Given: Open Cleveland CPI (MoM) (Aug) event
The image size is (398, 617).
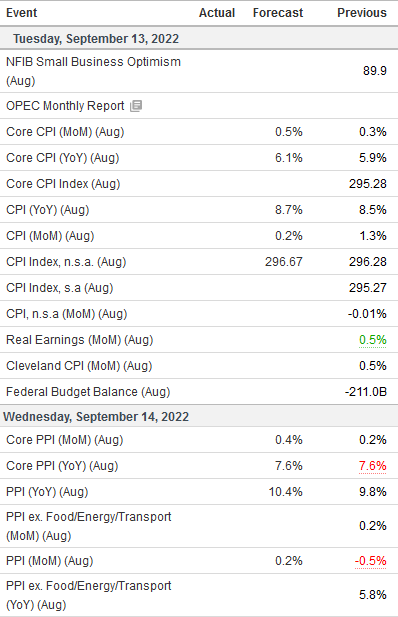Looking at the screenshot, I should [79, 366].
